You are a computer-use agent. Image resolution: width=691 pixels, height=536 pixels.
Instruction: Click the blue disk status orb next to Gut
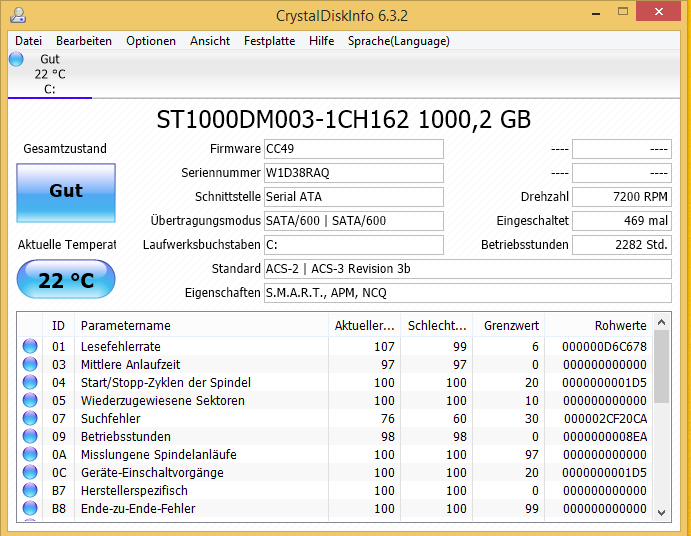(16, 59)
